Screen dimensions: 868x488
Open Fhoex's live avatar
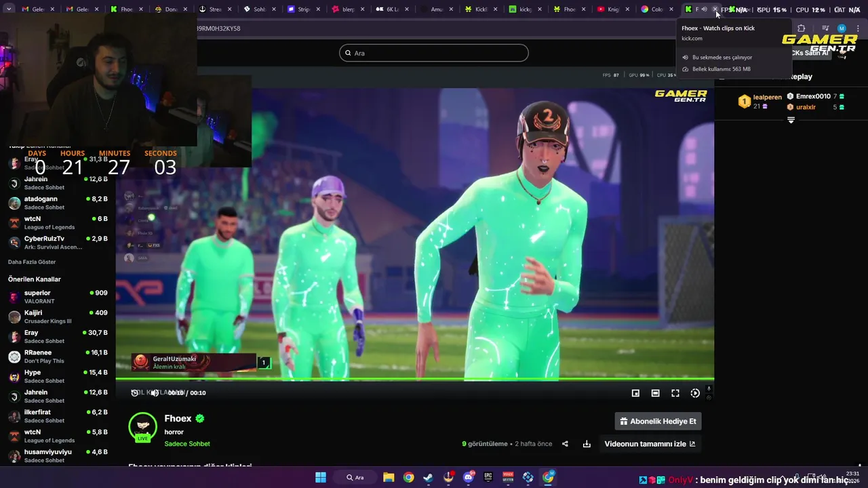142,427
